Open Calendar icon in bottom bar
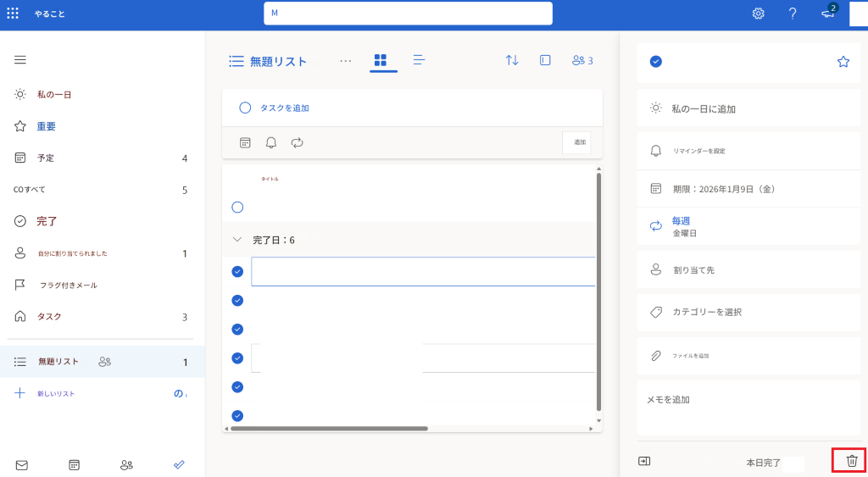Screen dimensions: 868x477 pos(75,465)
